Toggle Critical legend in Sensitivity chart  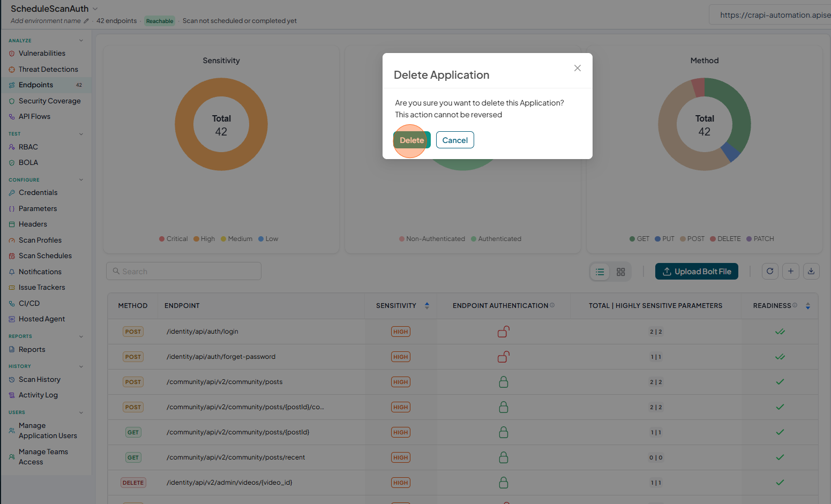pos(174,239)
